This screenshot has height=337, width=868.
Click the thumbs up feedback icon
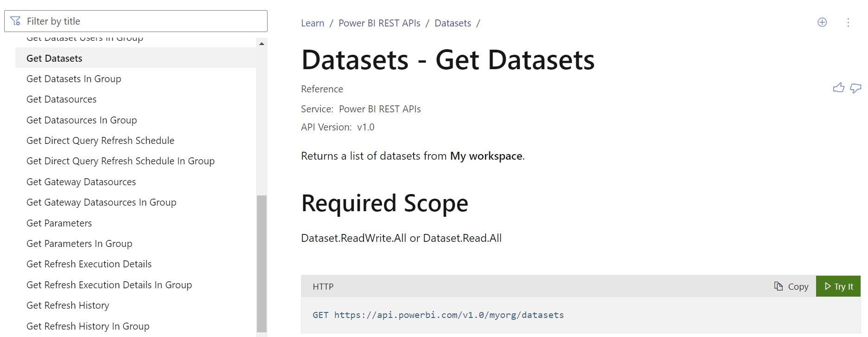[x=838, y=88]
